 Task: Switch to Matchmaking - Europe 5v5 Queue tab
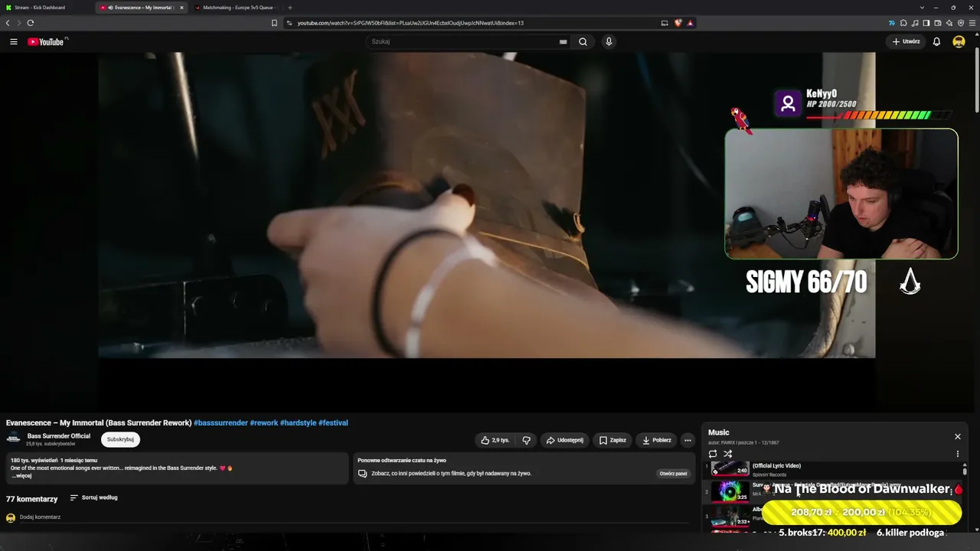235,8
